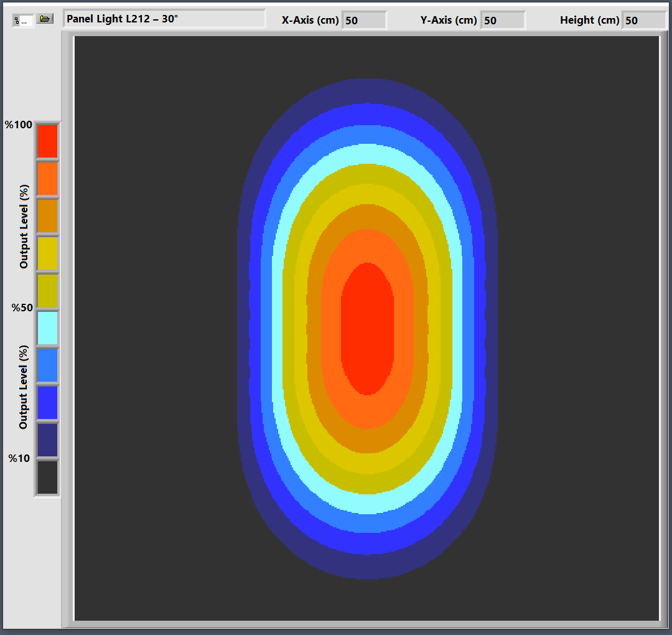Choose the bright yellow legend swatch
Image resolution: width=672 pixels, height=635 pixels.
pyautogui.click(x=47, y=253)
